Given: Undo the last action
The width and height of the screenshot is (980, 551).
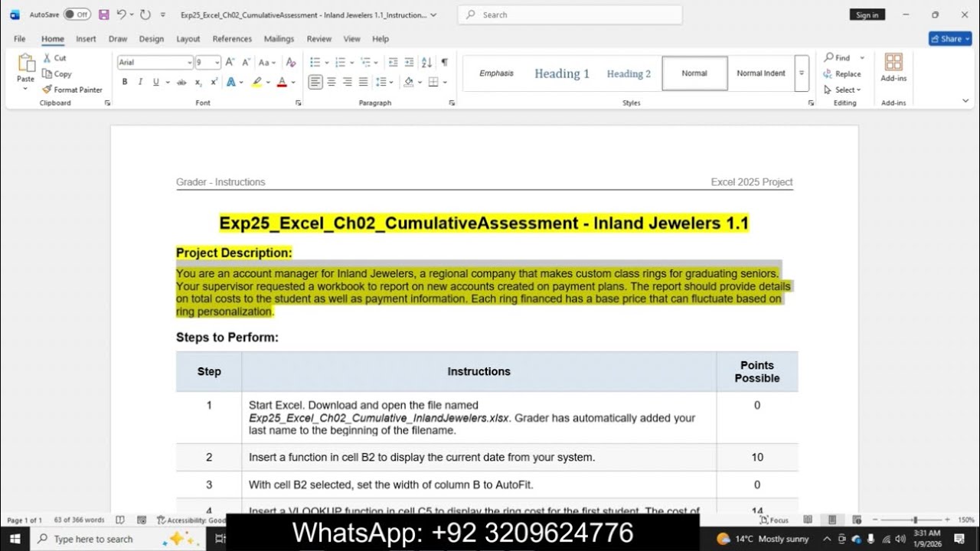Looking at the screenshot, I should [121, 15].
